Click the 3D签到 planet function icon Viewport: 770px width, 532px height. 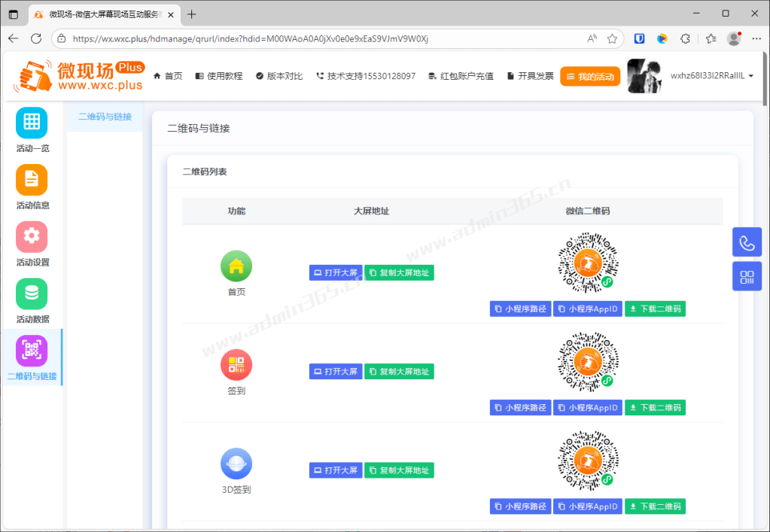tap(236, 464)
